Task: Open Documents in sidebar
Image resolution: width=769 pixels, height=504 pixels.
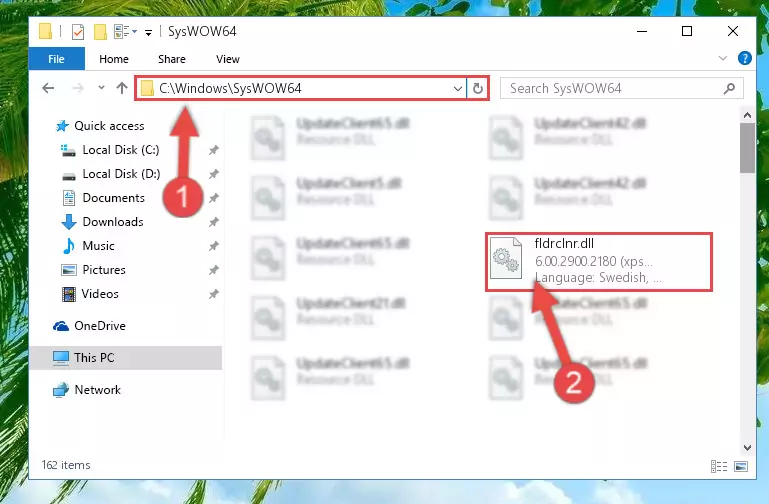Action: (x=113, y=198)
